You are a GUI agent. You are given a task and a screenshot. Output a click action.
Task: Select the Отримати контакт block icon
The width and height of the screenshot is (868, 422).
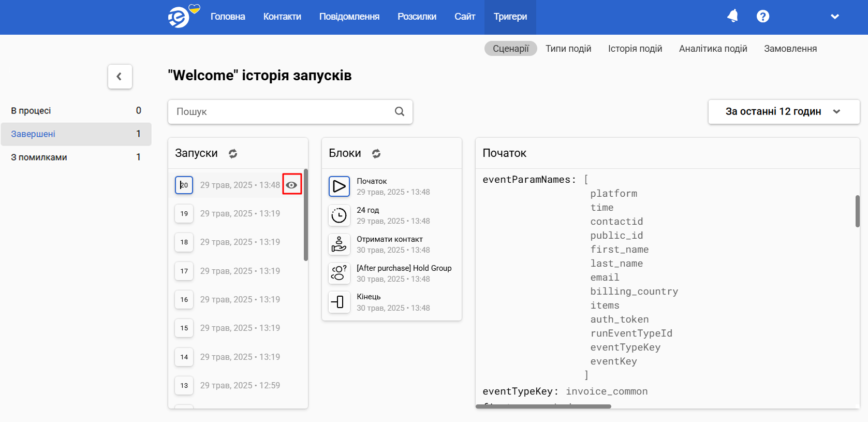339,244
